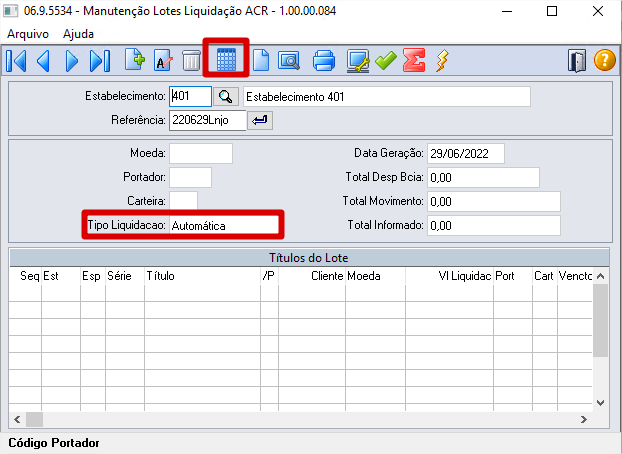Go to previous record arrow

(44, 60)
